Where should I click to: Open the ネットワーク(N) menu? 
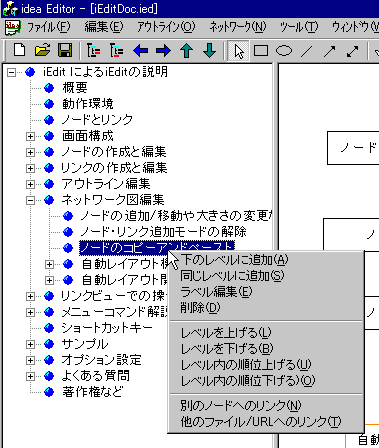[238, 27]
